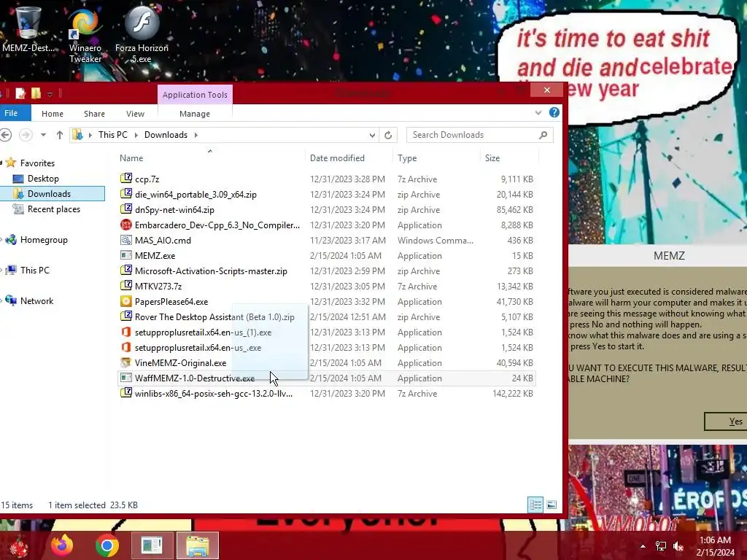Screen dimensions: 747x560
Task: Switch to the Home ribbon tab
Action: [x=53, y=114]
